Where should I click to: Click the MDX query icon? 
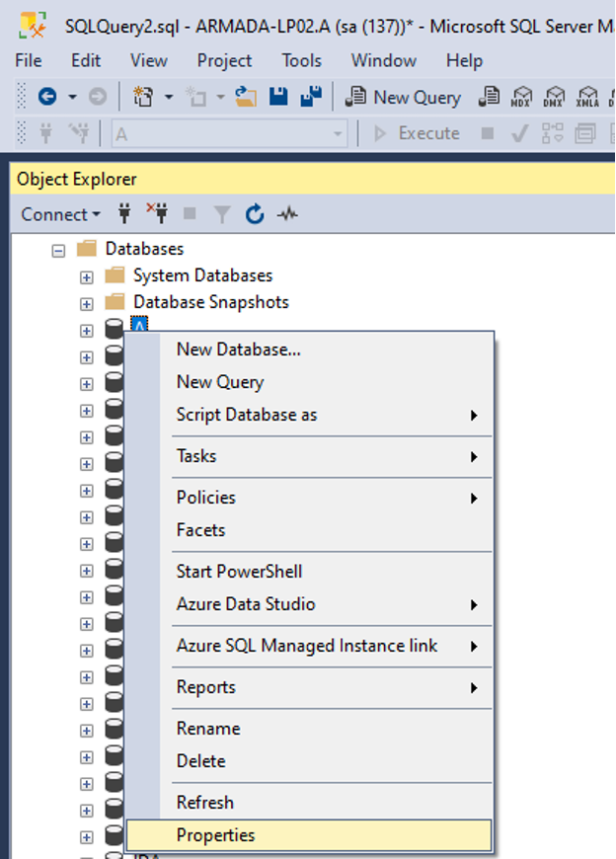520,97
